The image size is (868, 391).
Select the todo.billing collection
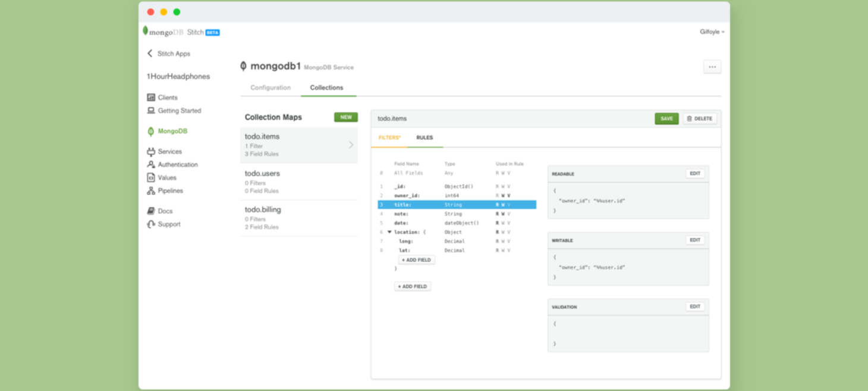tap(299, 218)
